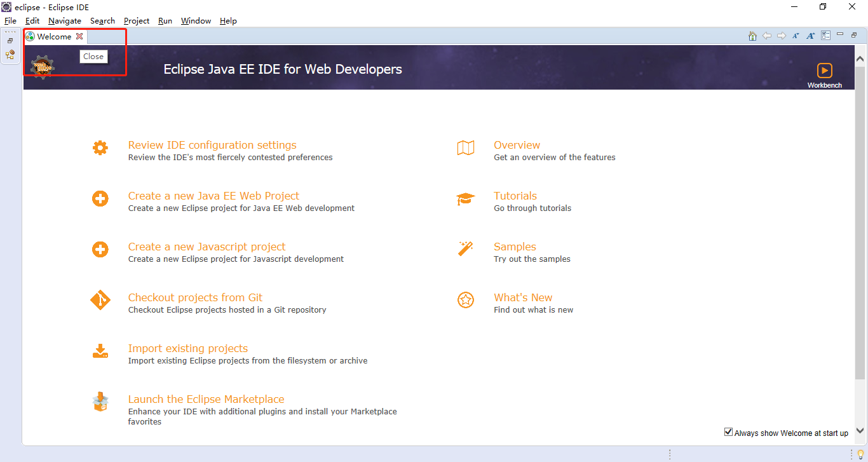The image size is (868, 462).
Task: Click the plus icon for Javascript project
Action: [100, 250]
